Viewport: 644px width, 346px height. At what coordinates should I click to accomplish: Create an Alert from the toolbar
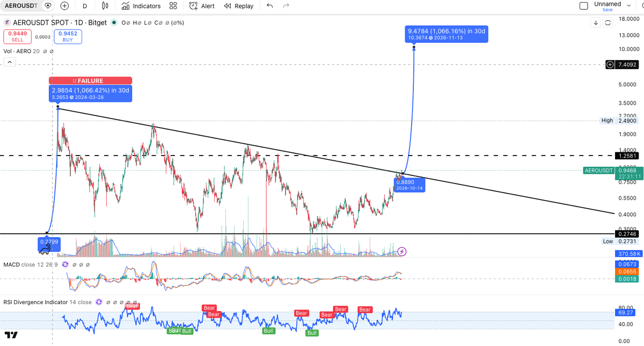(x=202, y=6)
